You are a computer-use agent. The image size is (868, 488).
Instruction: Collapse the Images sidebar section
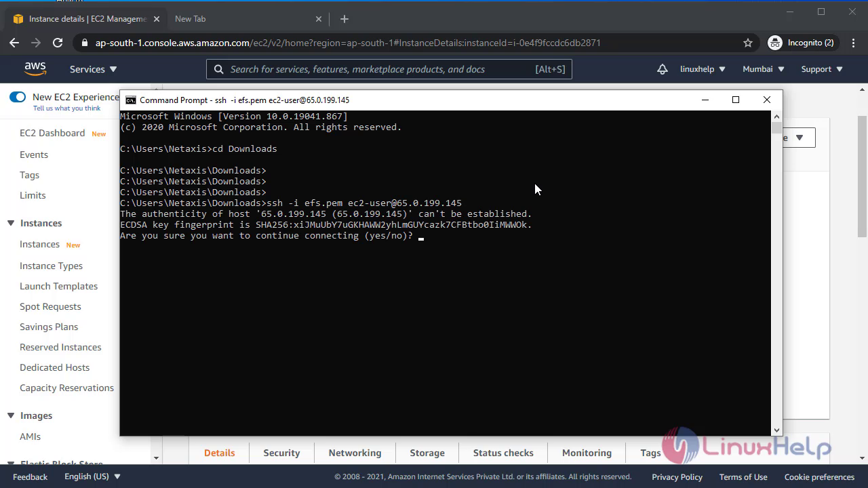click(x=11, y=415)
